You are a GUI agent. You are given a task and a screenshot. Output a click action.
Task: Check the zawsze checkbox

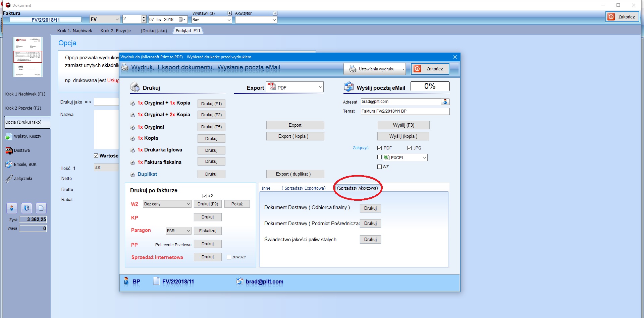[229, 257]
